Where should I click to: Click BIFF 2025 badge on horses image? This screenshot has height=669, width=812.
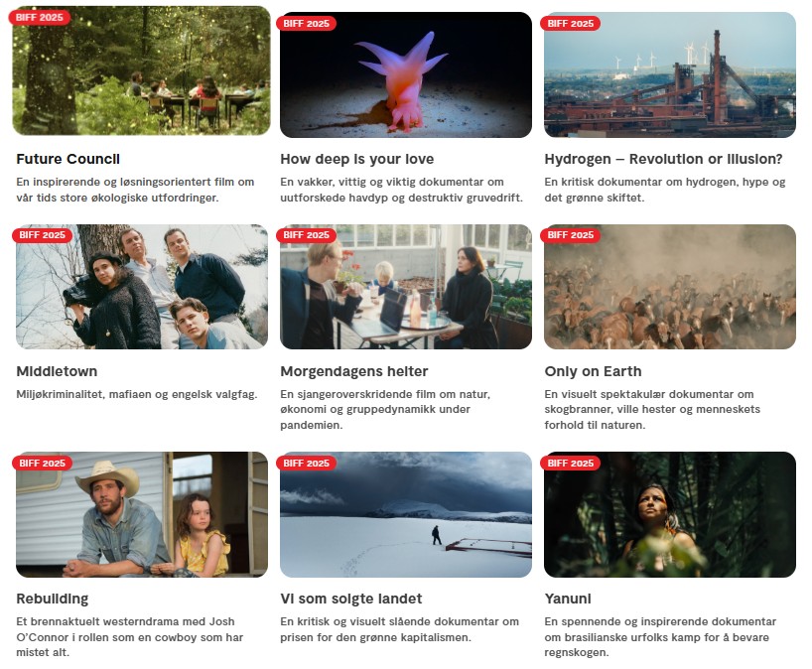click(570, 234)
